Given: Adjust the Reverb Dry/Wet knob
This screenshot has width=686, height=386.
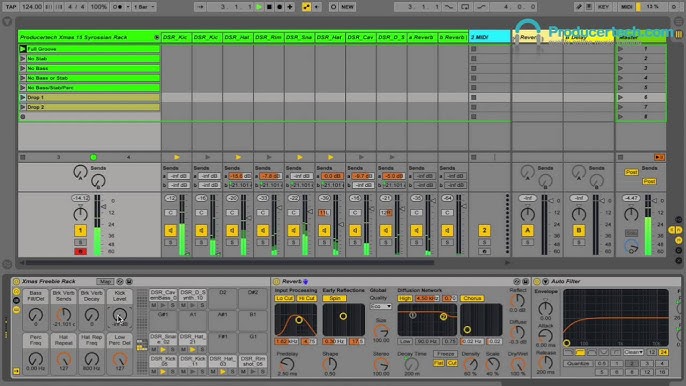Looking at the screenshot, I should 518,364.
